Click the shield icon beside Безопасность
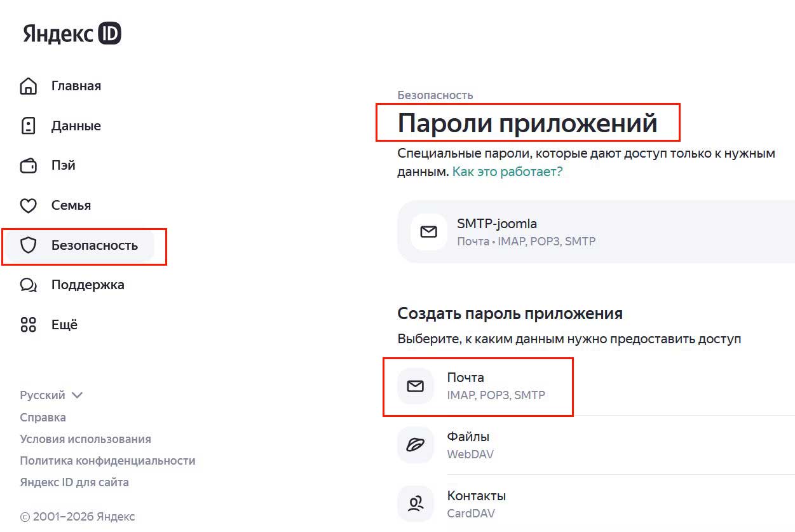Screen dimensions: 795x532 click(29, 245)
